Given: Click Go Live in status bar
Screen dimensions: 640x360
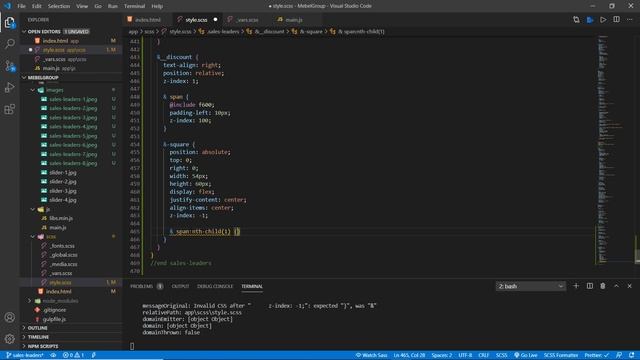Looking at the screenshot, I should point(526,355).
